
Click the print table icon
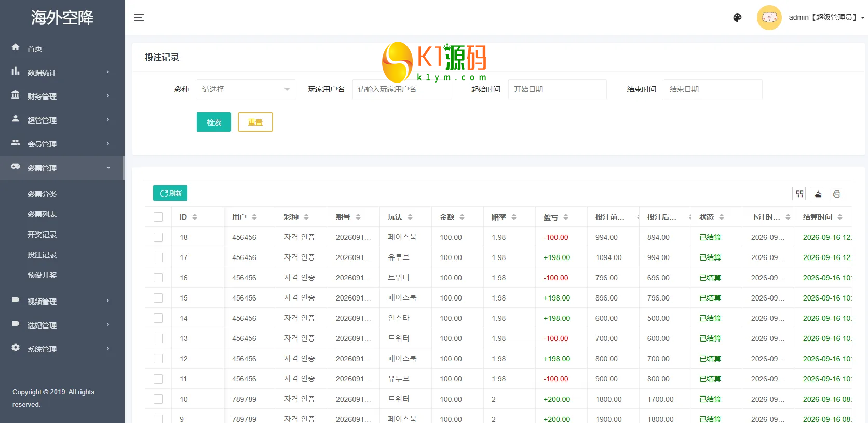836,194
